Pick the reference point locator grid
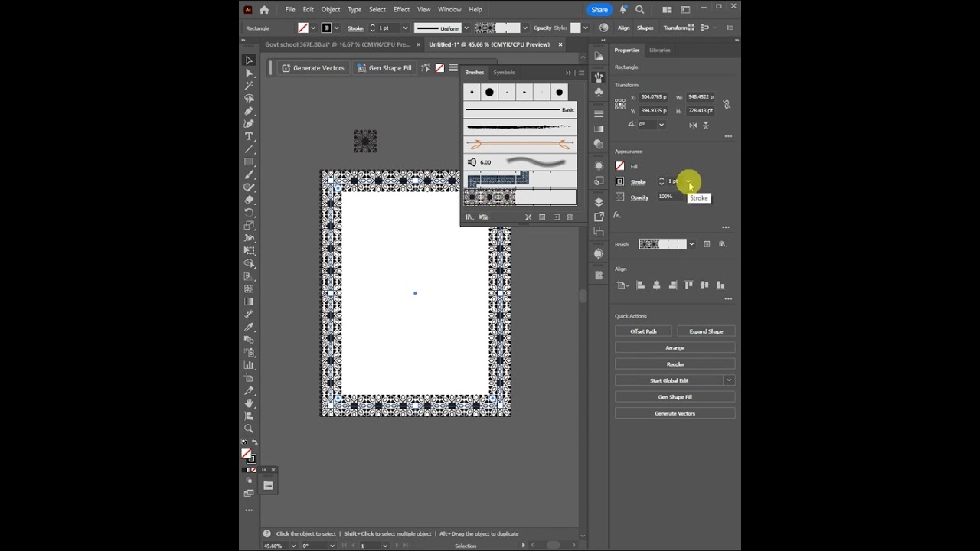The height and width of the screenshot is (551, 980). (620, 104)
